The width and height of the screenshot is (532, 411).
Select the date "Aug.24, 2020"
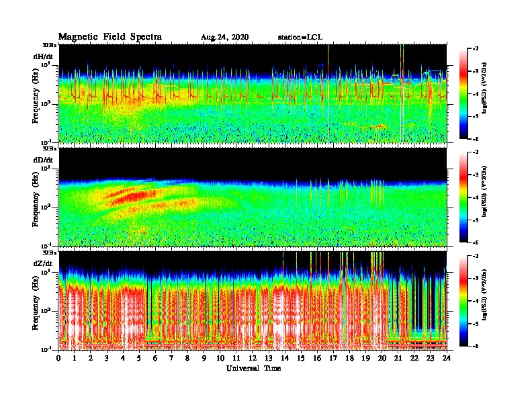[224, 38]
